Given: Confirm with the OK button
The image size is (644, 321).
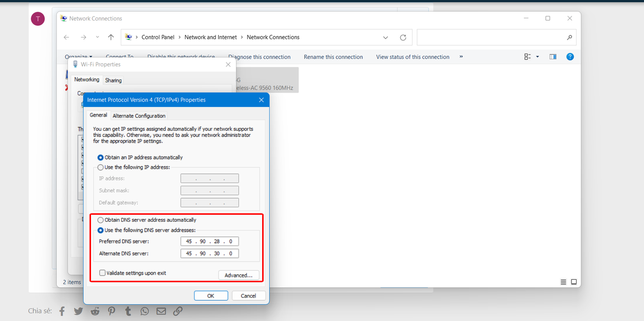Looking at the screenshot, I should pos(211,296).
